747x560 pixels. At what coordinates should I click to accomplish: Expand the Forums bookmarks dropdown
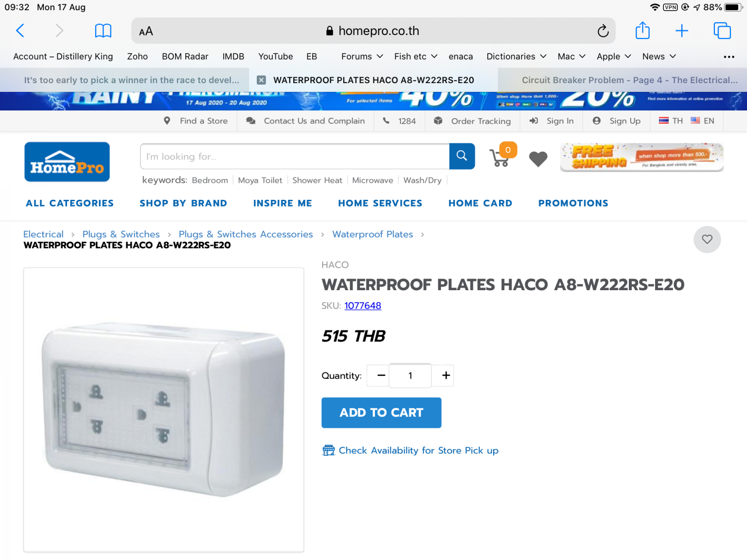(x=362, y=56)
